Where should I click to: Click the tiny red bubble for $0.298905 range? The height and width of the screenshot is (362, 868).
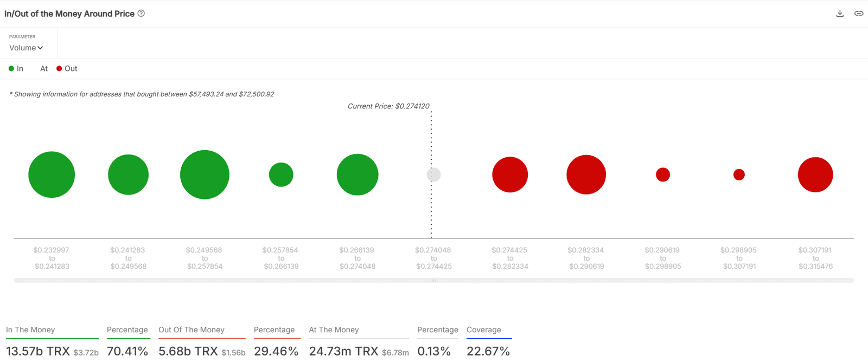pyautogui.click(x=739, y=174)
